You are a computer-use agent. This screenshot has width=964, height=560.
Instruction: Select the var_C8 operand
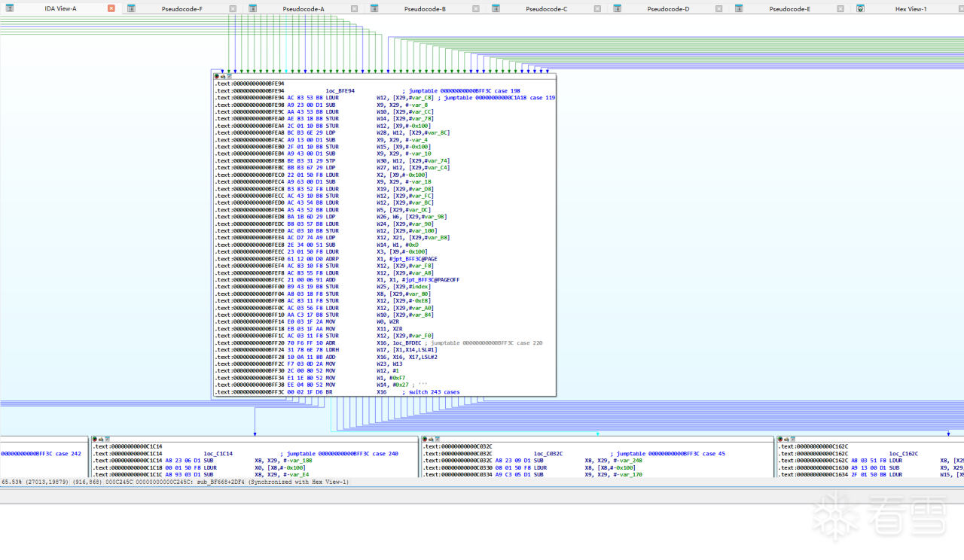pos(420,98)
